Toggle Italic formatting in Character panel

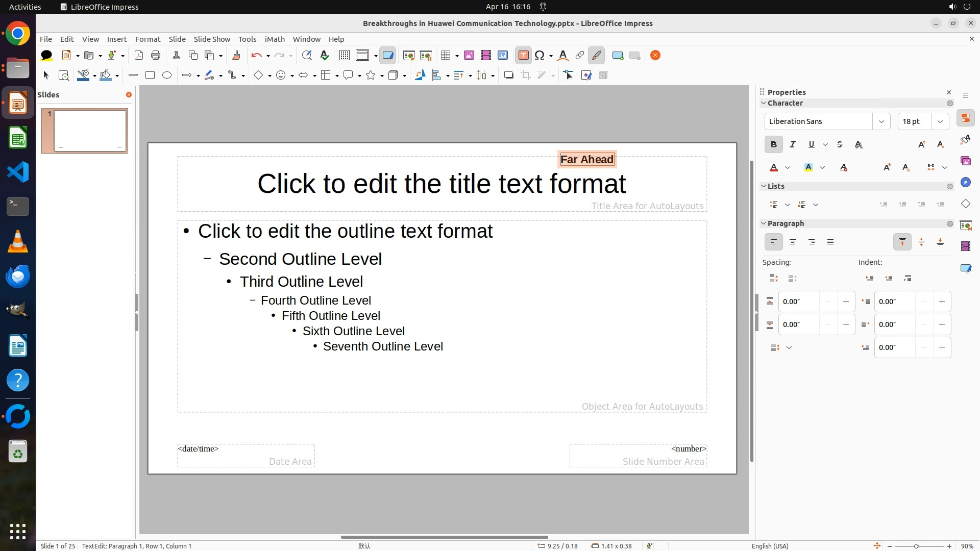pos(793,145)
